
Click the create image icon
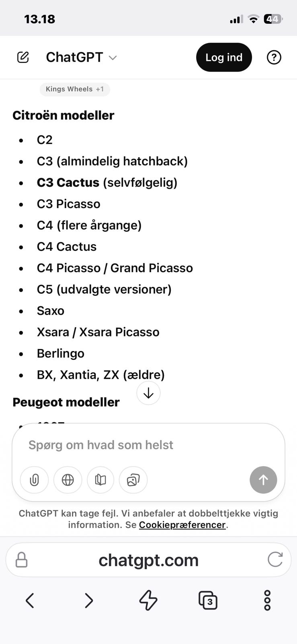[x=133, y=480]
